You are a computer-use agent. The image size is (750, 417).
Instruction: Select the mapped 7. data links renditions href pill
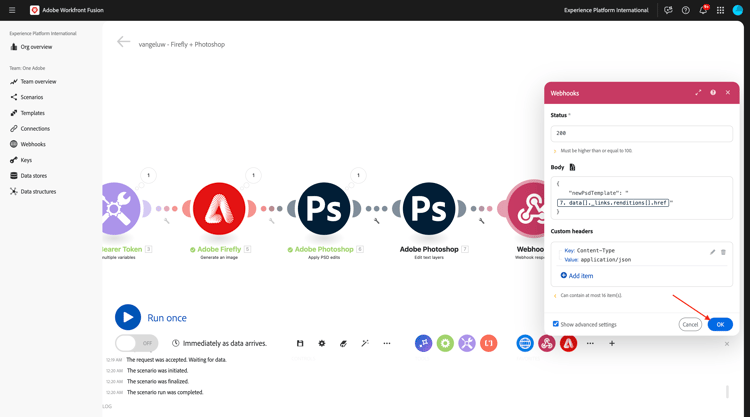(x=613, y=203)
